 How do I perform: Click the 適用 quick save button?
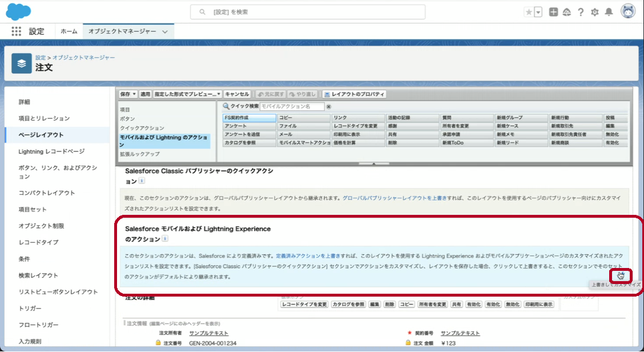coord(145,94)
